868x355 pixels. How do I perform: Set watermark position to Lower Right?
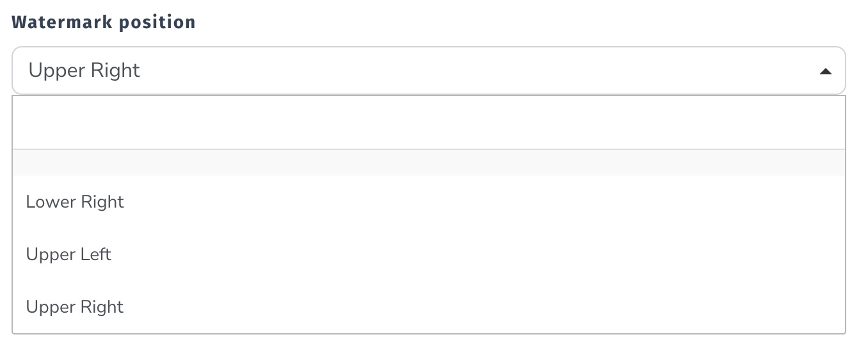(75, 202)
